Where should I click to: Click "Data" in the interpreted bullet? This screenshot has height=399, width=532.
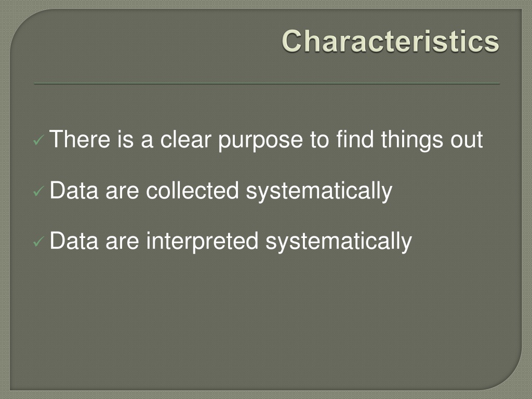74,241
